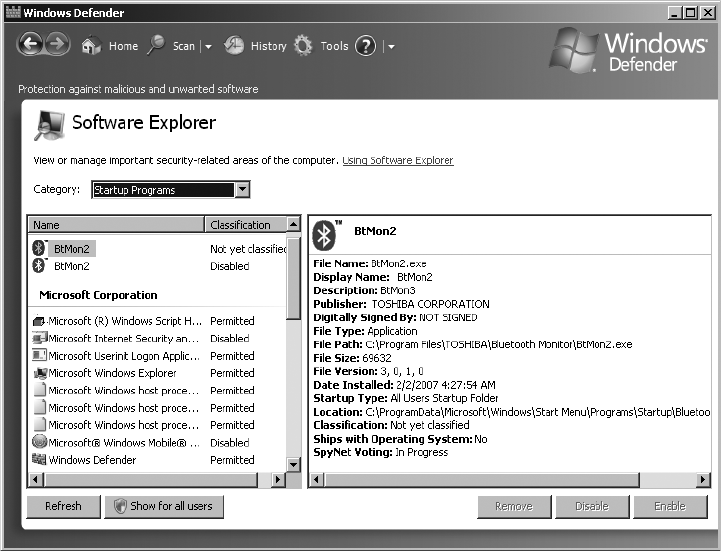Click program list horizontal scroll right arrow
Screen dimensions: 721x551
(x=277, y=480)
